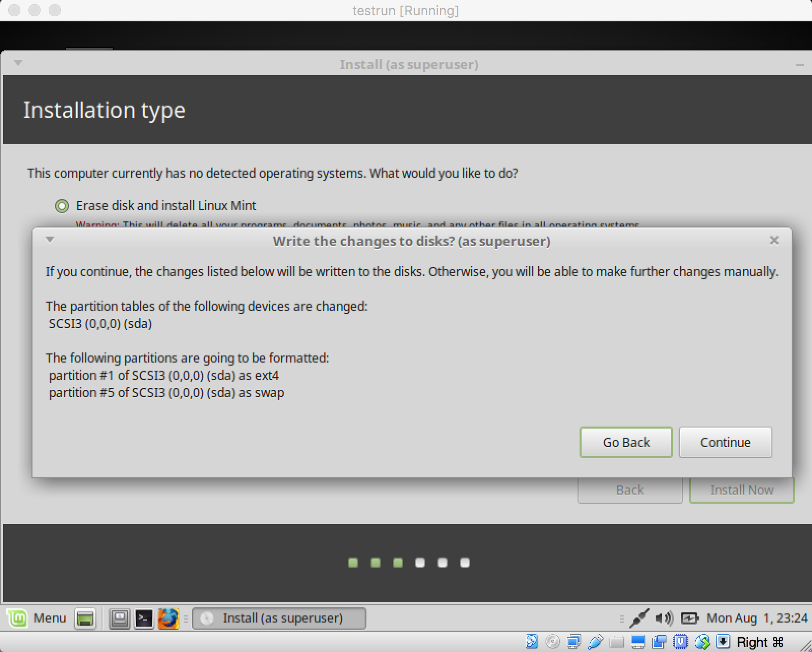The height and width of the screenshot is (652, 812).
Task: Click Continue to write changes to disks
Action: [x=725, y=442]
